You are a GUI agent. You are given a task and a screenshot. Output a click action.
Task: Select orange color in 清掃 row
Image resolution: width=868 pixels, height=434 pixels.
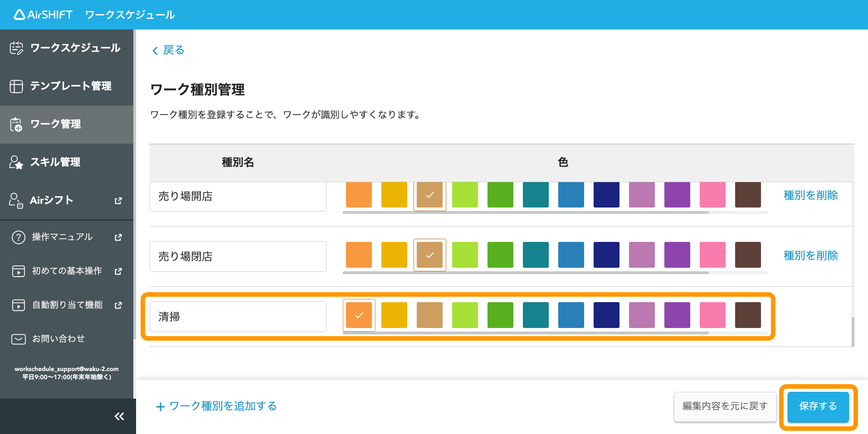359,315
